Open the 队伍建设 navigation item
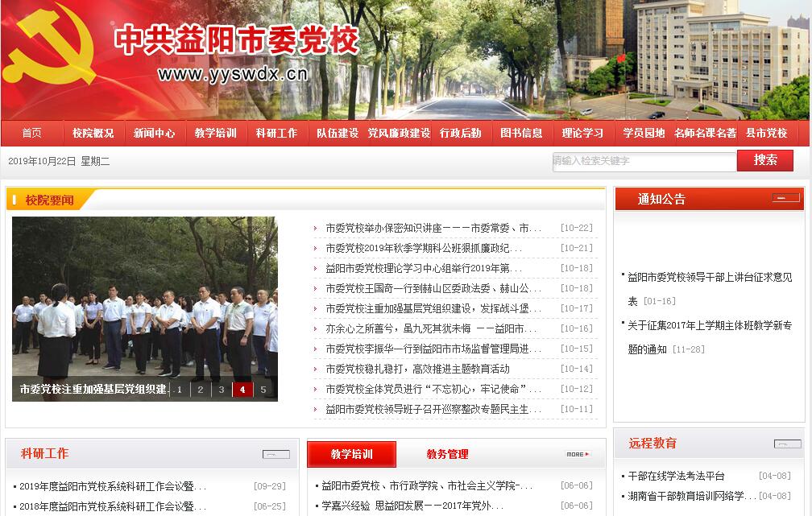 click(338, 133)
